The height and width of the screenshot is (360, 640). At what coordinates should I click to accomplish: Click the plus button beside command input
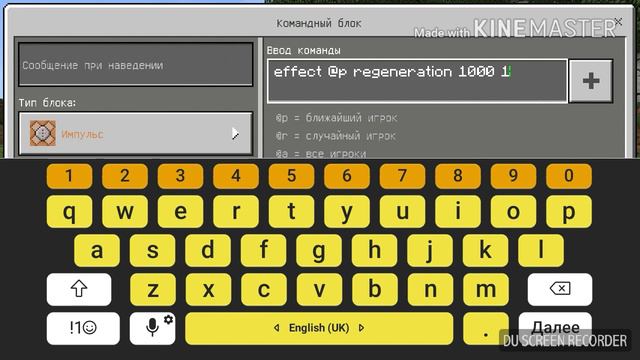(591, 81)
